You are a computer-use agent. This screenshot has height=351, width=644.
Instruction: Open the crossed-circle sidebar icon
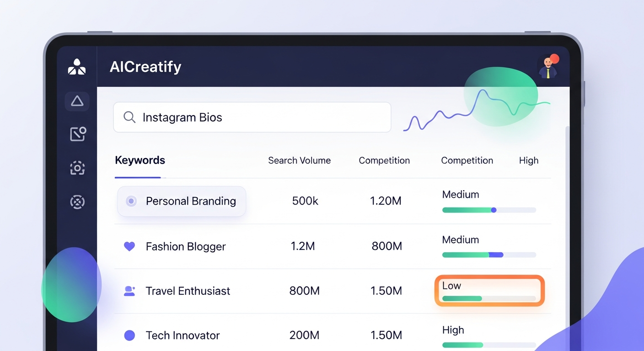[x=77, y=202]
